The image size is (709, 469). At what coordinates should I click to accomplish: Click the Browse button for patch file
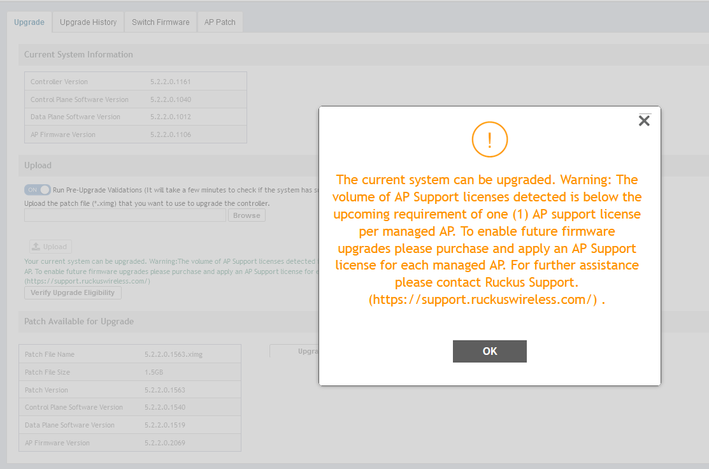[247, 215]
